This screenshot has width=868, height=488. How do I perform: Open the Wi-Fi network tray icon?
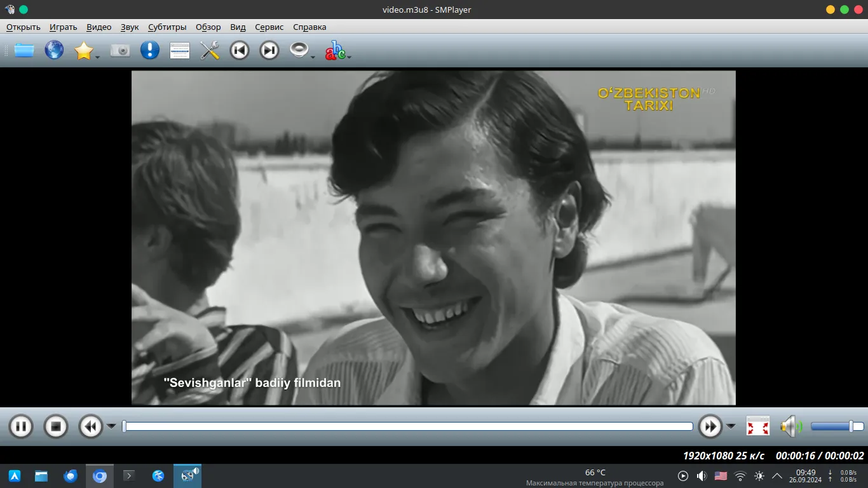point(740,476)
